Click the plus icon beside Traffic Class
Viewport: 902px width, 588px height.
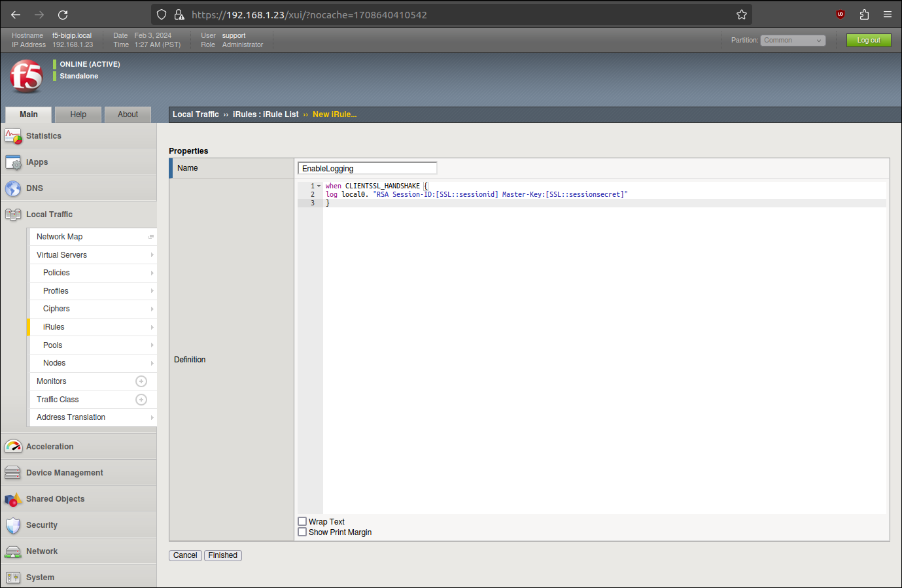141,400
